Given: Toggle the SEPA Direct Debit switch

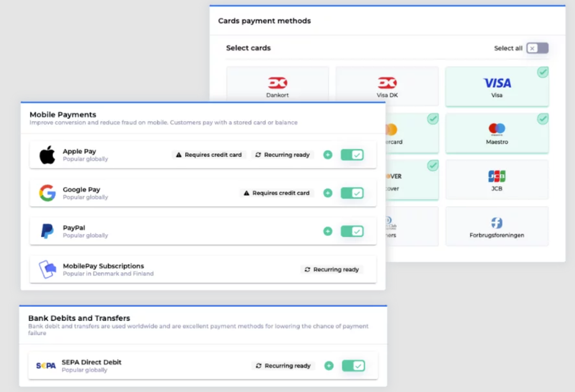Looking at the screenshot, I should click(x=353, y=366).
